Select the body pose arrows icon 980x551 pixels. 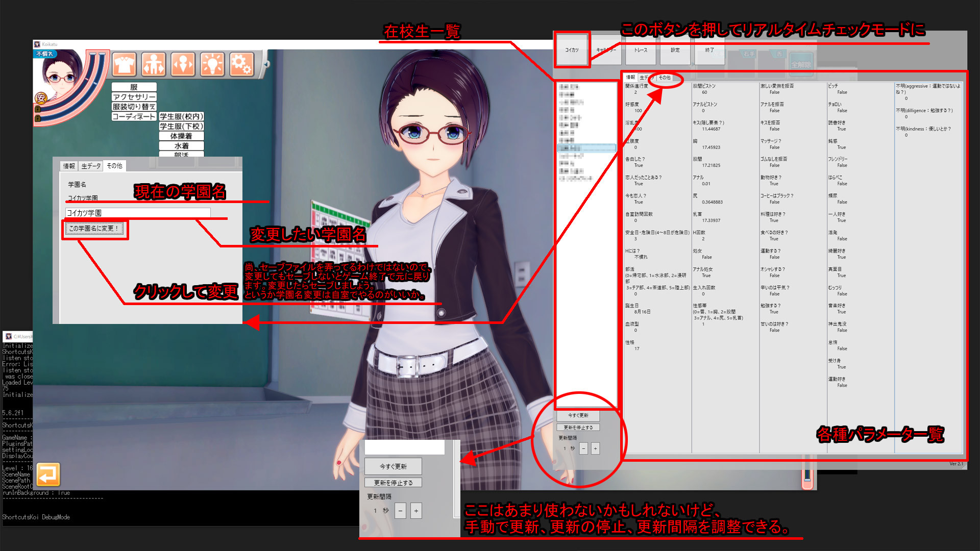(154, 64)
